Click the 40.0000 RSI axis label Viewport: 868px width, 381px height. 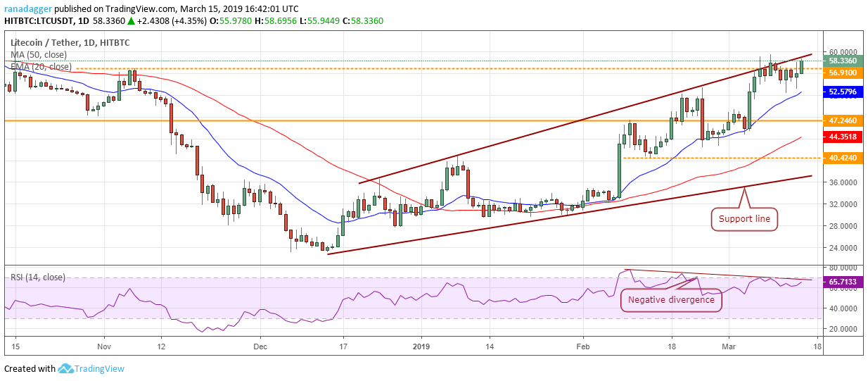[843, 308]
